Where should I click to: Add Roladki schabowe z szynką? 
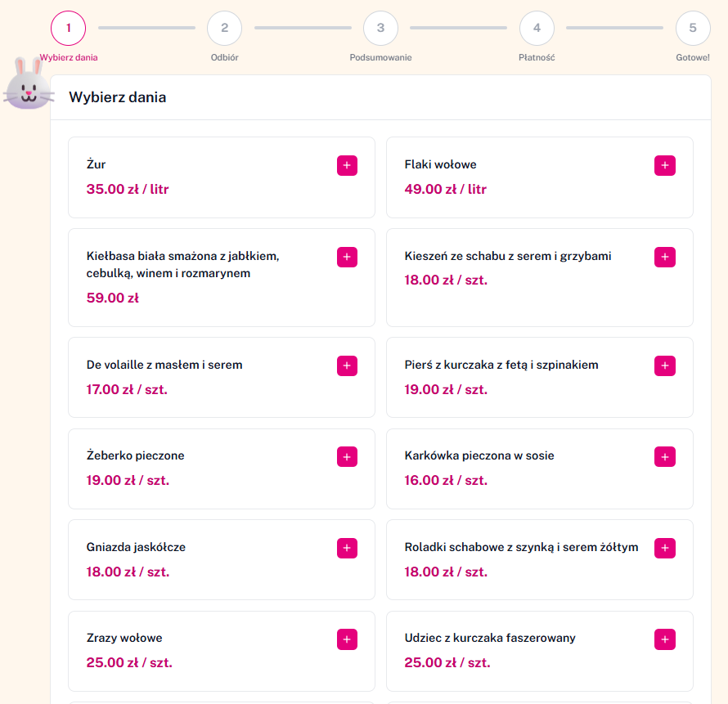pyautogui.click(x=664, y=549)
